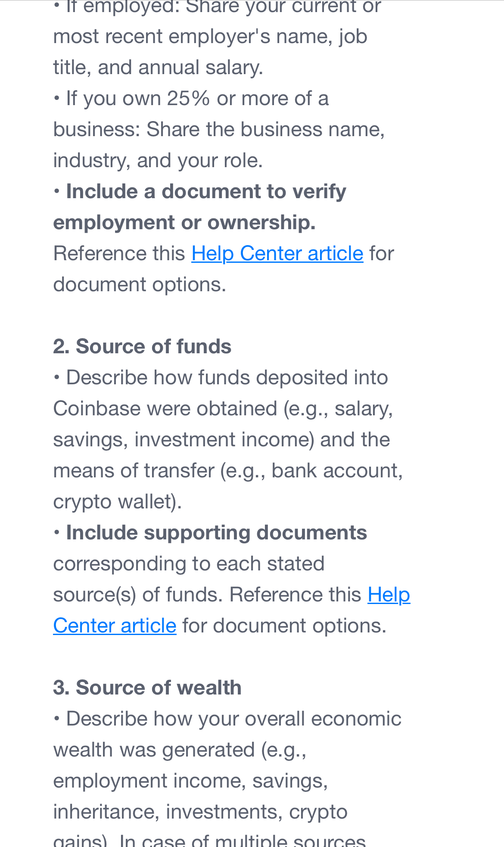The width and height of the screenshot is (504, 847).
Task: Click 'corresponding to each stated' line
Action: pos(189,564)
